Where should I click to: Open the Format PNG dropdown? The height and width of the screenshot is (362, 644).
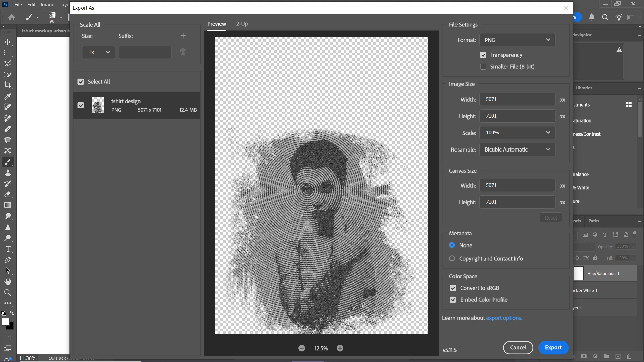[x=517, y=40]
